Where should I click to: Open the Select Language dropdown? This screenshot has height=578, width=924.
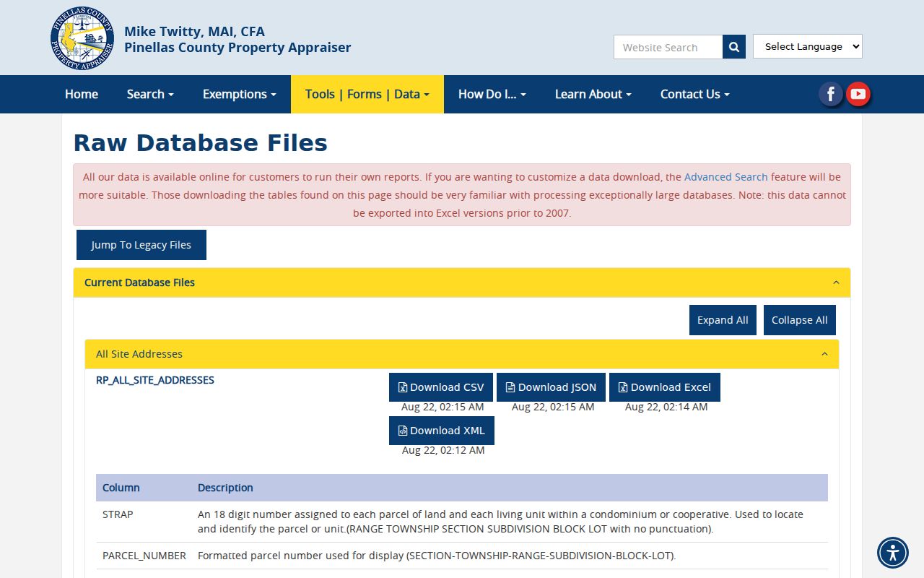(x=808, y=46)
